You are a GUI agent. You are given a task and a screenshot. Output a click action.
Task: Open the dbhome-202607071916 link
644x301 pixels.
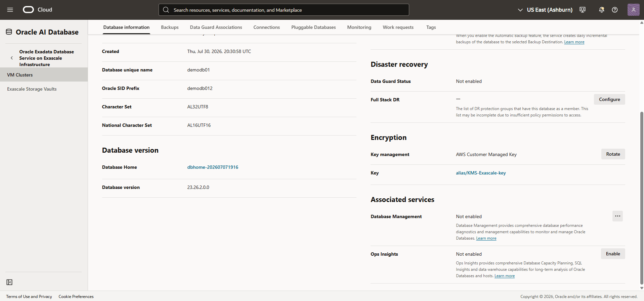pyautogui.click(x=213, y=167)
